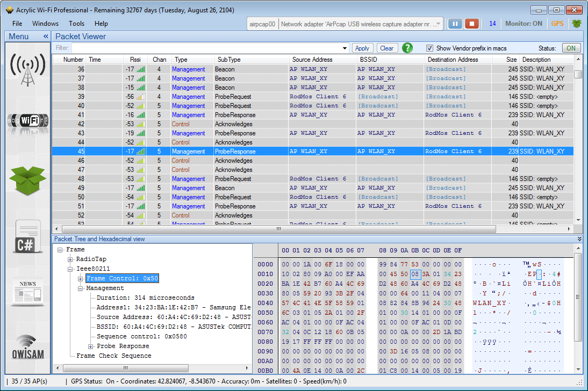Click the channel count 14 in the toolbar

pyautogui.click(x=492, y=24)
